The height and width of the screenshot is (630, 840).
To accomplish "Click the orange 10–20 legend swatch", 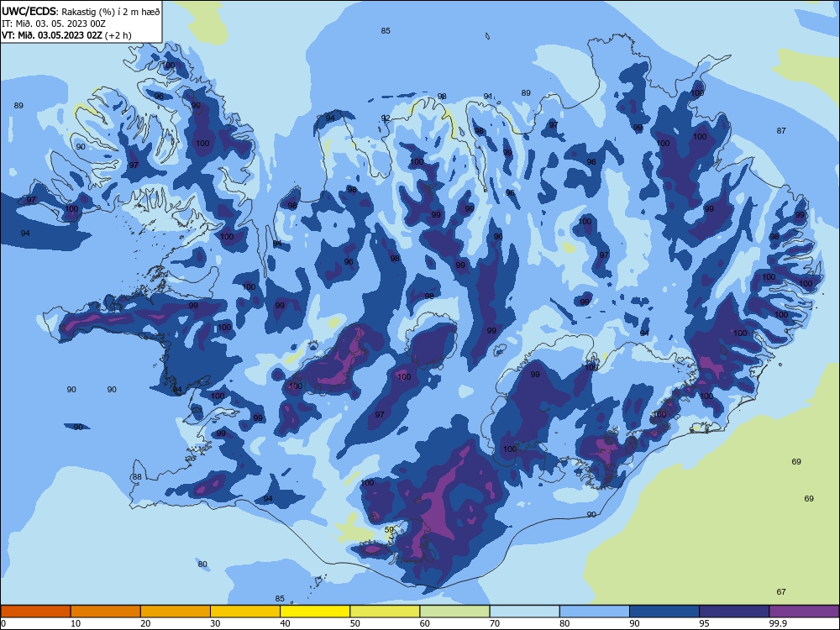I will (x=106, y=612).
